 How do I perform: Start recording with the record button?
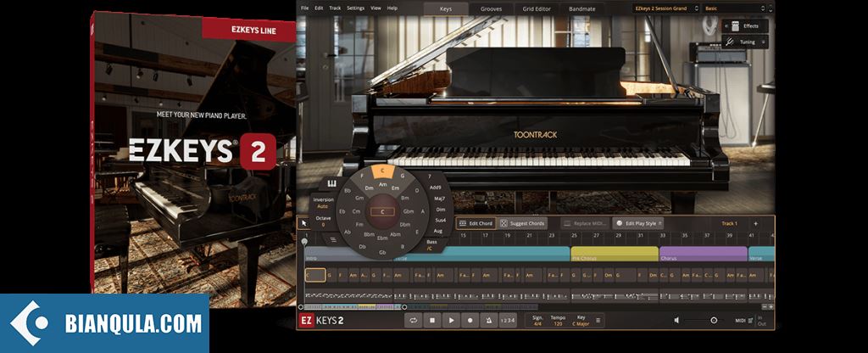click(x=470, y=320)
